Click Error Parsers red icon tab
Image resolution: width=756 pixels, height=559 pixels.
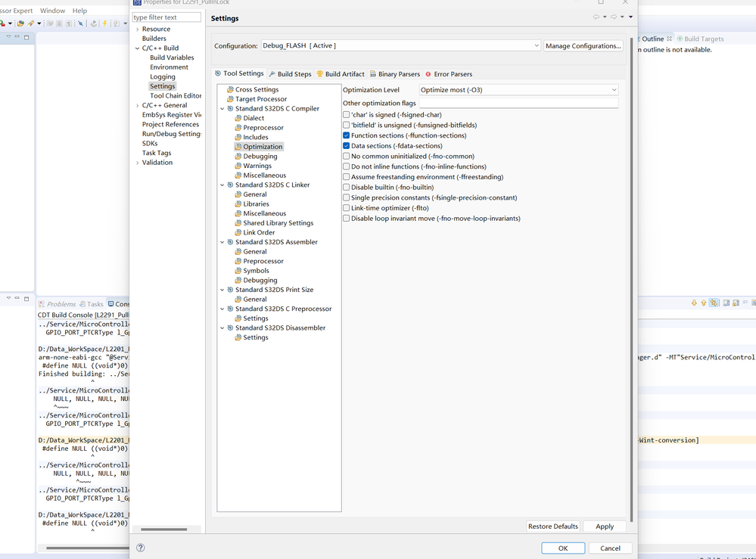(x=428, y=74)
